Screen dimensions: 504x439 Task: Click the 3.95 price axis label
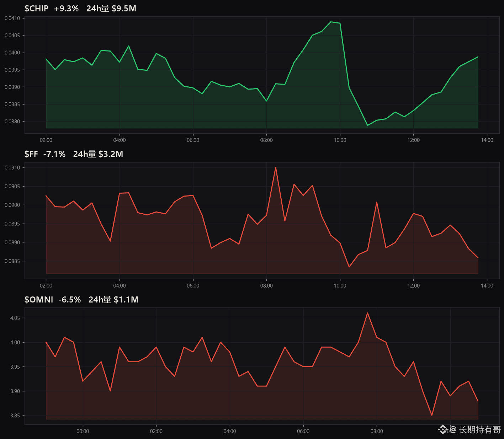15,367
